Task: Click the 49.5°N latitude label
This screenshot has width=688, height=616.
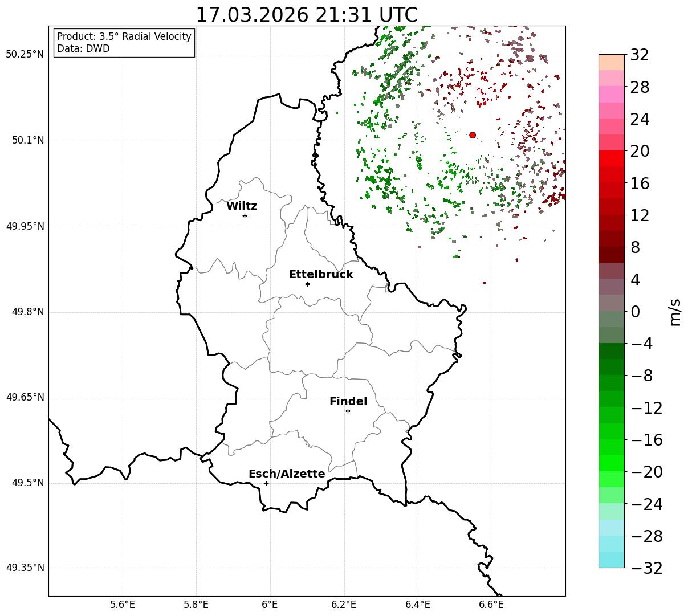Action: point(27,483)
